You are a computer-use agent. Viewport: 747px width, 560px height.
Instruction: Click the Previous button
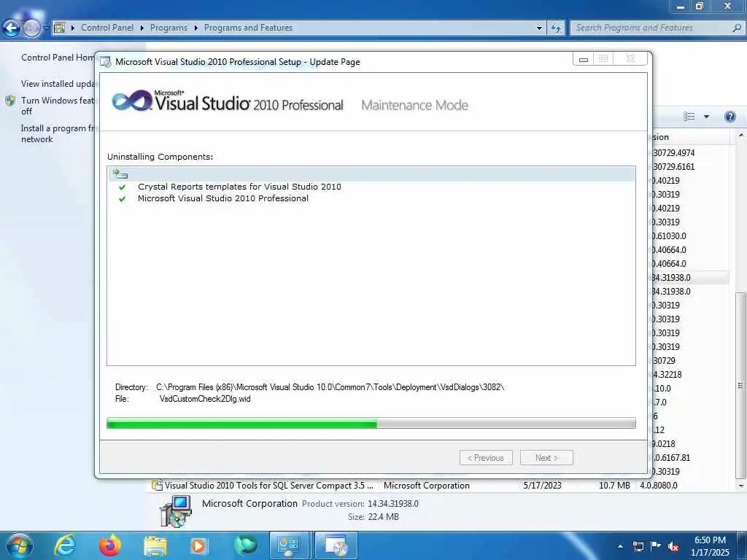(486, 458)
